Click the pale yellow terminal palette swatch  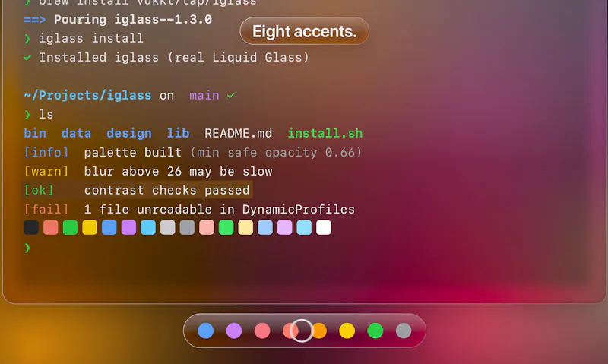[x=245, y=227]
